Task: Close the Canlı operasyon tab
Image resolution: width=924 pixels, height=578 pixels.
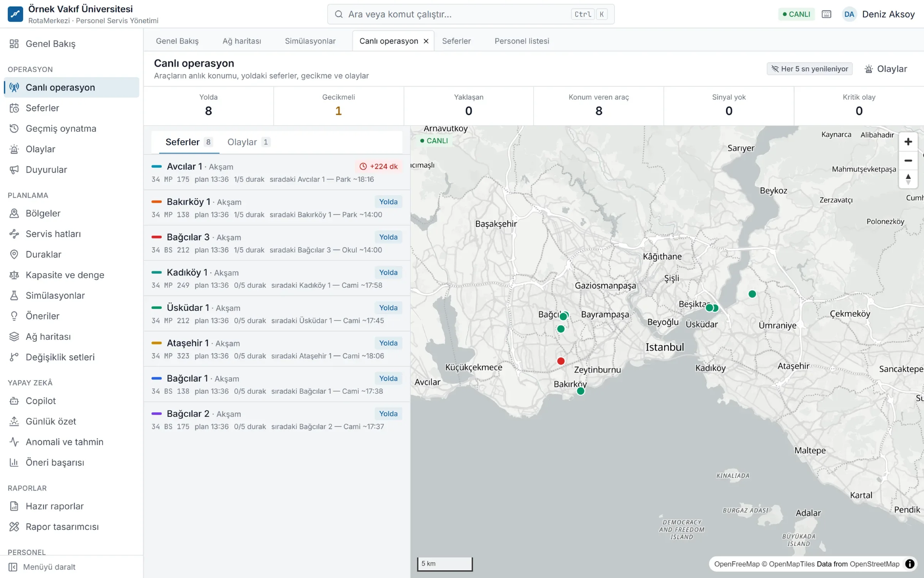Action: 426,41
